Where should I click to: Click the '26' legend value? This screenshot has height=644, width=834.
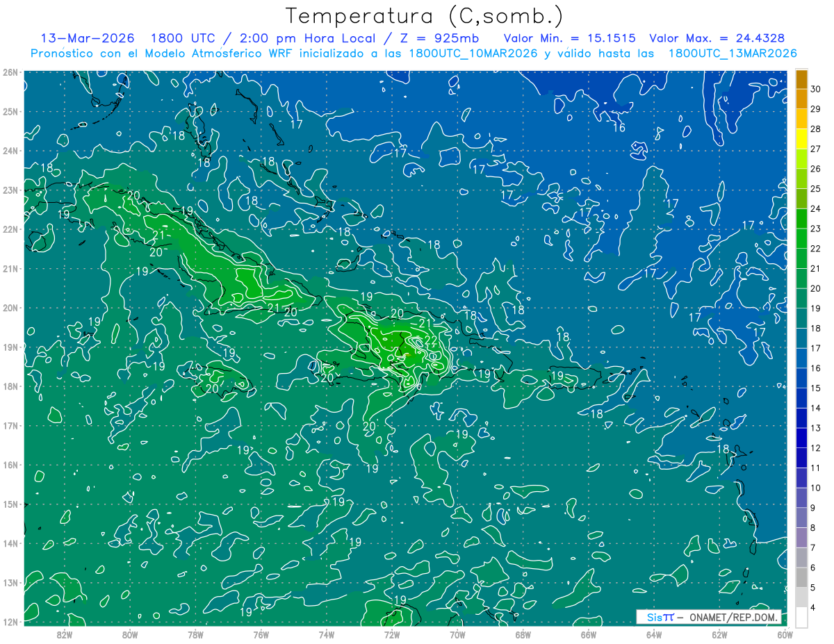pos(816,169)
